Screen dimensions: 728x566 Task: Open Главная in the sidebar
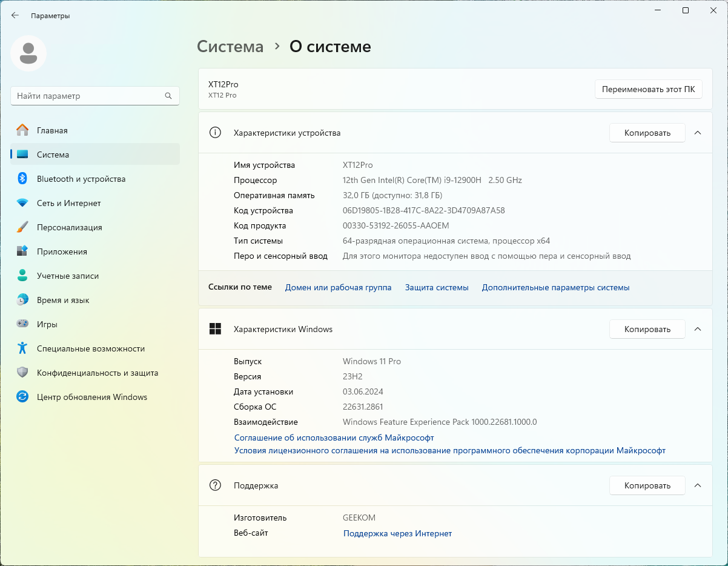pyautogui.click(x=95, y=130)
